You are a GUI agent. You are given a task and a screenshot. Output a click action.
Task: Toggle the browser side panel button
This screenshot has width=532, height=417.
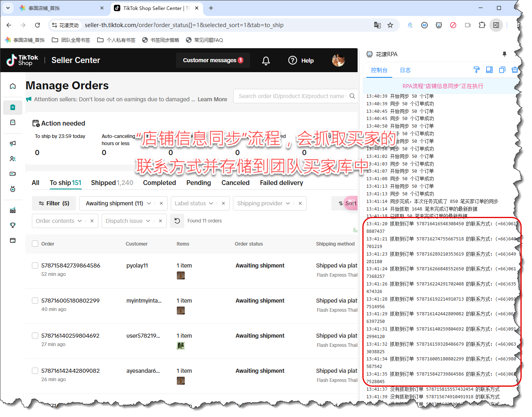click(496, 25)
